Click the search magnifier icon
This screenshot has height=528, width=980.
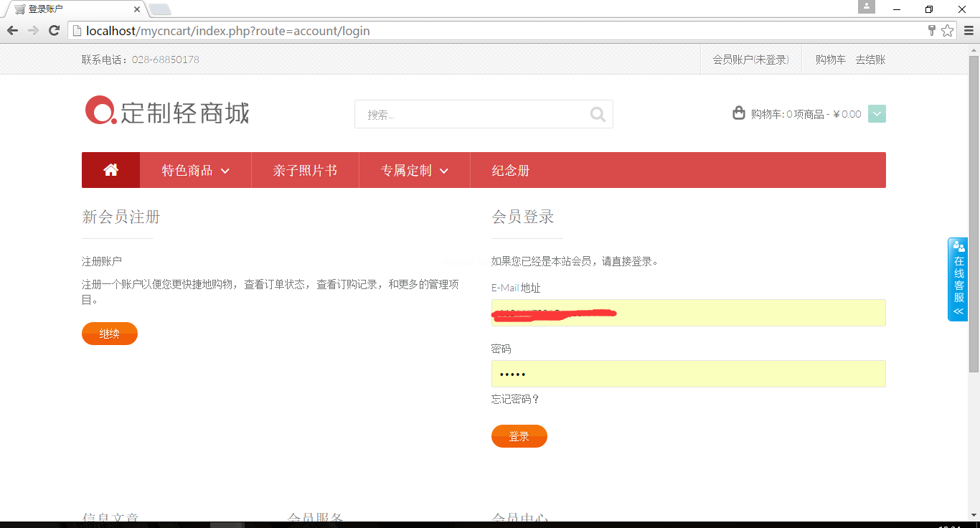coord(597,114)
